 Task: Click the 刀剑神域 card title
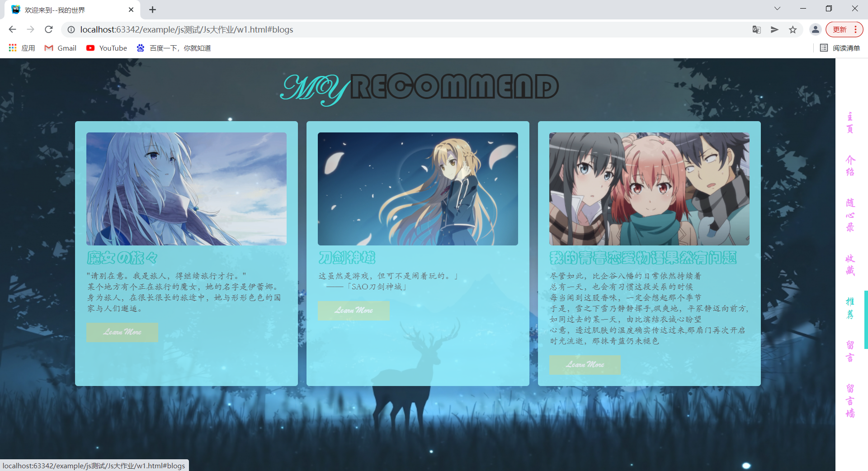(x=347, y=258)
